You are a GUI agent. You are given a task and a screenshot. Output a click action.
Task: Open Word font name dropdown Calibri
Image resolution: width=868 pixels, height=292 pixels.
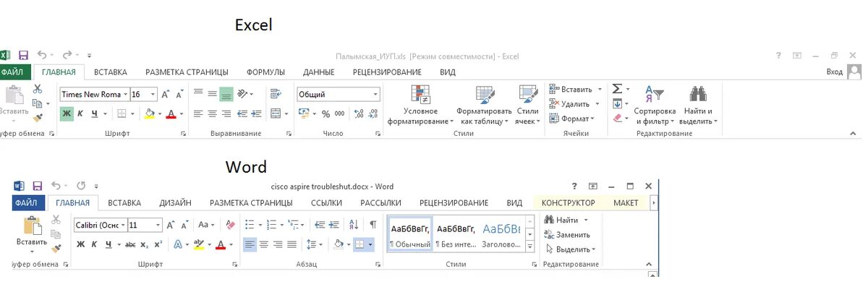(x=123, y=225)
